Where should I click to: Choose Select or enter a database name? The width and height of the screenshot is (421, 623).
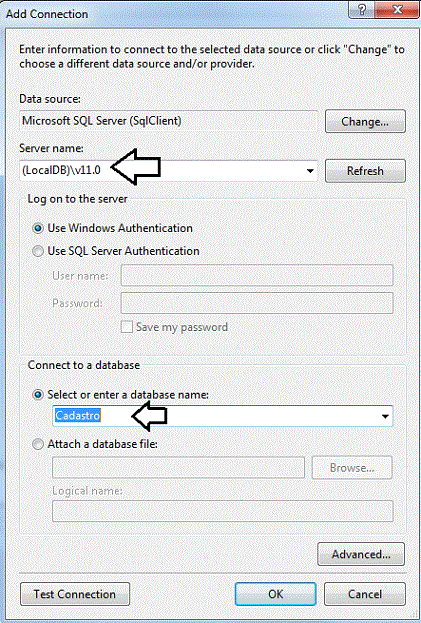click(38, 395)
